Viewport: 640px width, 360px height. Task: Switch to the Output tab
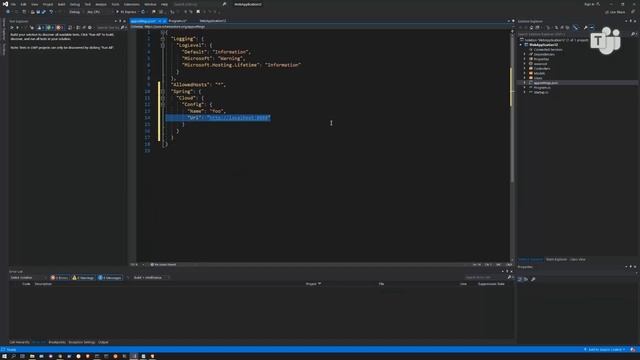pos(103,342)
